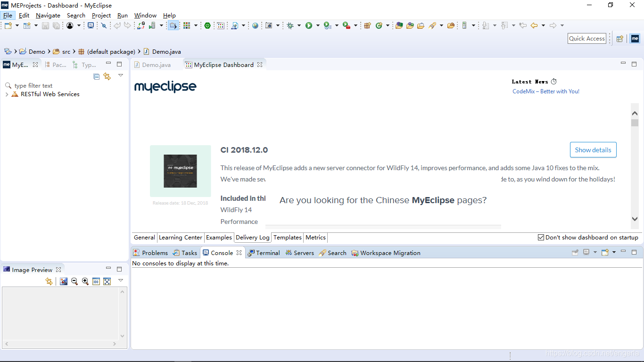Click the dashboard vertical scrollbar
The height and width of the screenshot is (362, 644).
click(x=635, y=166)
